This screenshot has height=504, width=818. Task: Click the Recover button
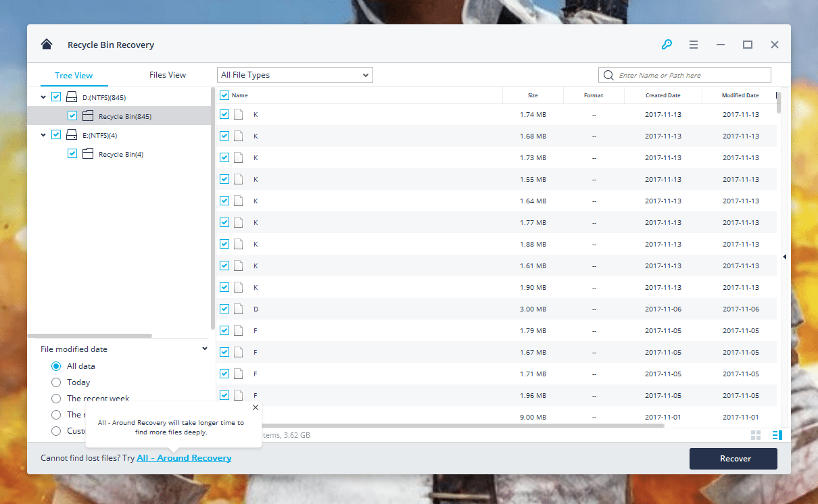(733, 459)
